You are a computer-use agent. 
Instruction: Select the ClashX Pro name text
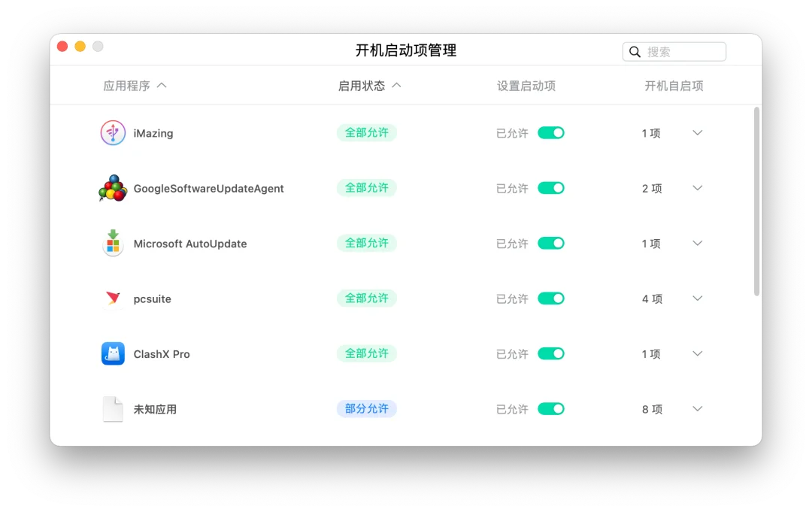162,354
